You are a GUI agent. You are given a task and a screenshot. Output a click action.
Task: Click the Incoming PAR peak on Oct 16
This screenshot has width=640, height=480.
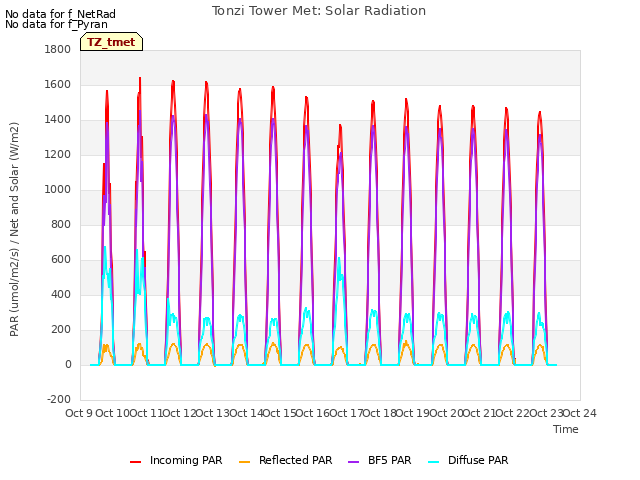coord(340,125)
